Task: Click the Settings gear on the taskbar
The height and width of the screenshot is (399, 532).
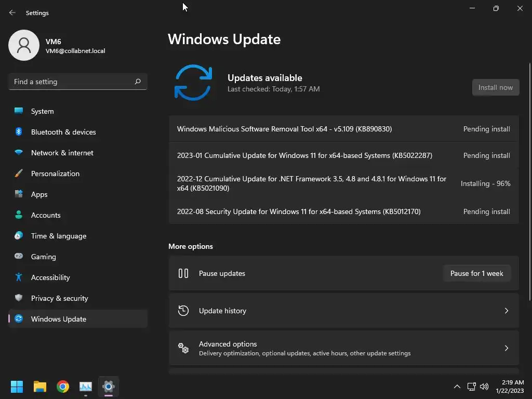Action: 109,387
